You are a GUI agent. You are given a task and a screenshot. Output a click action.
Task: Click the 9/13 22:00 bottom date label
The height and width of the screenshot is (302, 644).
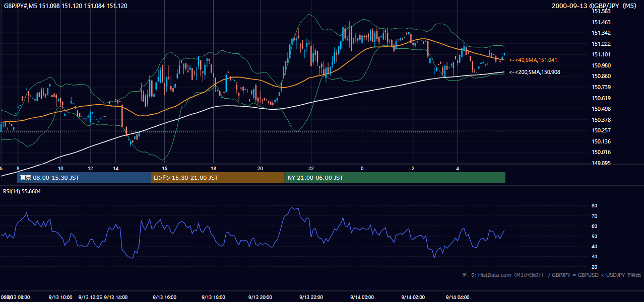311,297
